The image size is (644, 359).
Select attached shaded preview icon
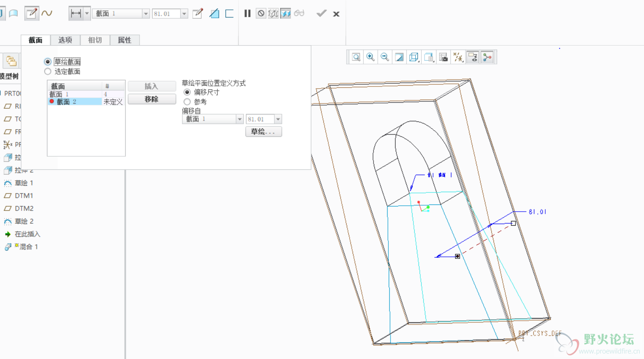point(286,14)
